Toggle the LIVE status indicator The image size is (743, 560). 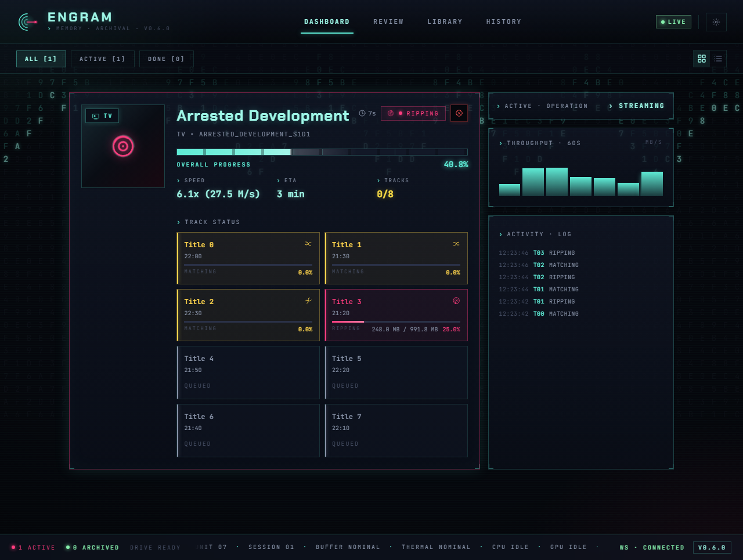tap(673, 22)
